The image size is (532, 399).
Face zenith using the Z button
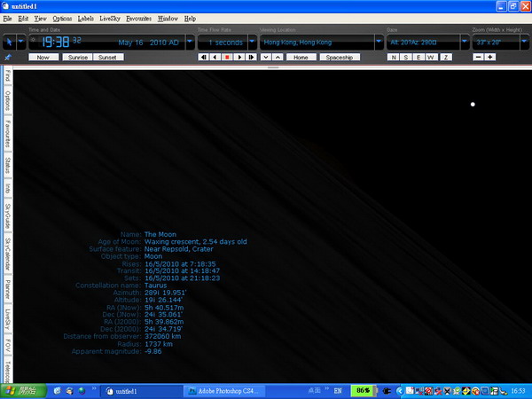[x=446, y=57]
